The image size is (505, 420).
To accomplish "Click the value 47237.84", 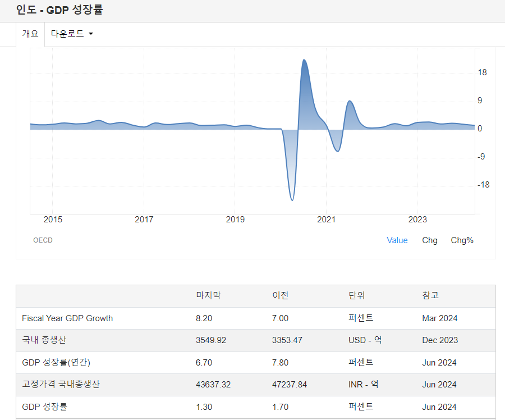I will tap(290, 384).
